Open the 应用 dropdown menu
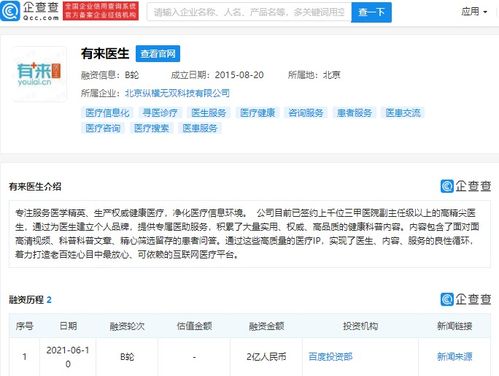Image resolution: width=499 pixels, height=376 pixels. click(x=474, y=12)
